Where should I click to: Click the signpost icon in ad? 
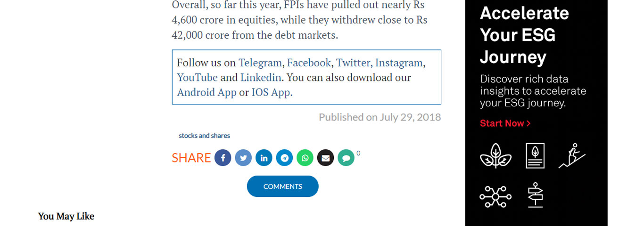pos(535,195)
